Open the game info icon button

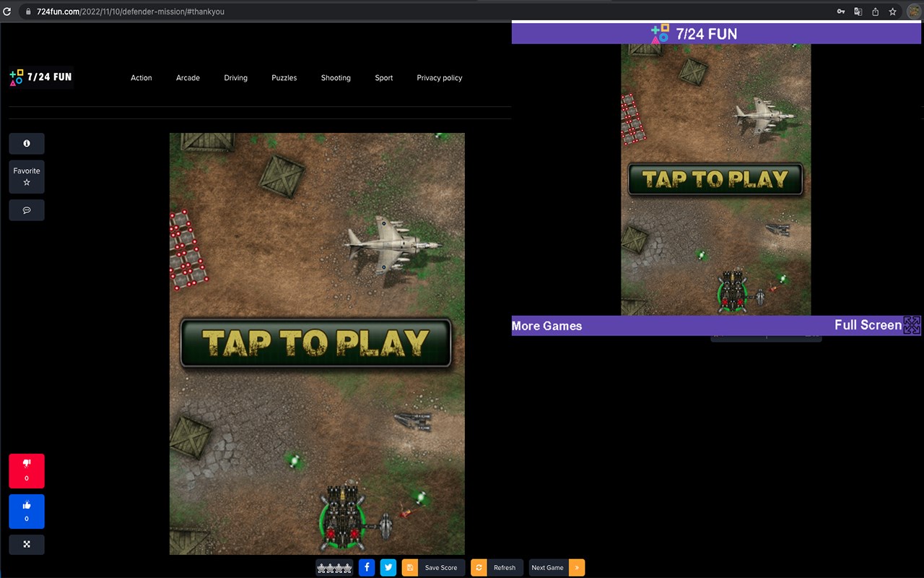pyautogui.click(x=27, y=144)
